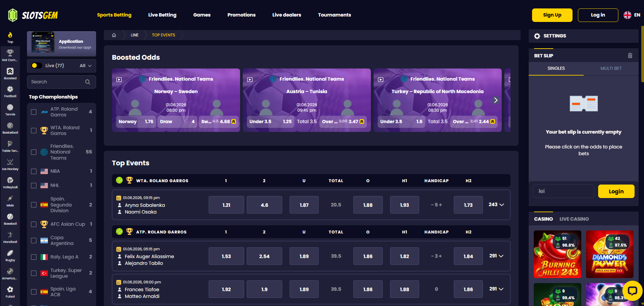Open the Sports Betting menu

click(114, 15)
